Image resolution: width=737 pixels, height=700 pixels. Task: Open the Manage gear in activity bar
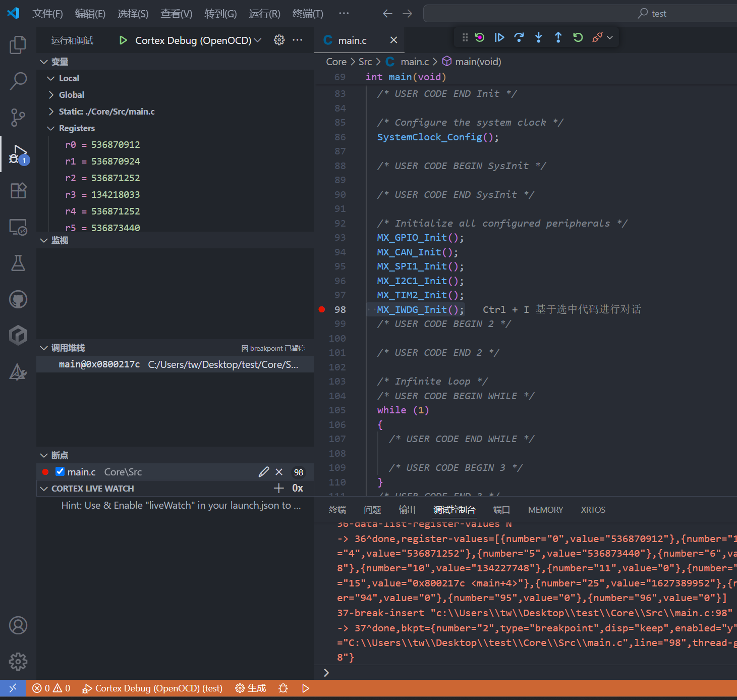(x=18, y=662)
